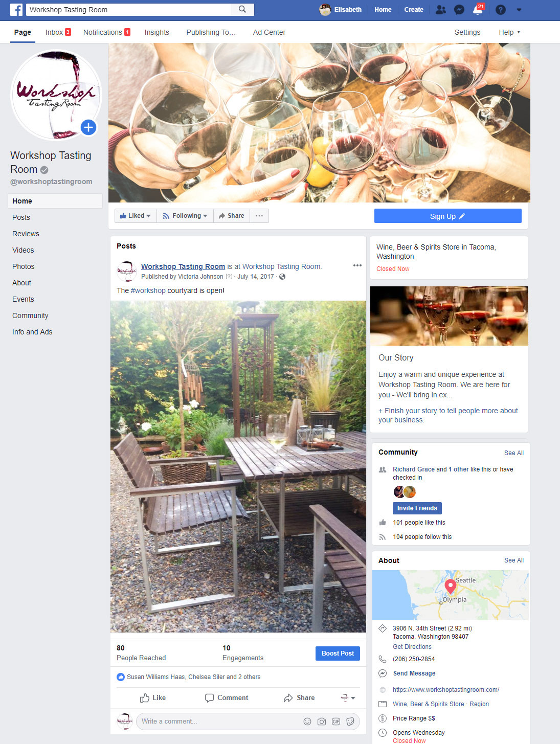Open the quick help question mark icon
This screenshot has height=744, width=560.
click(x=501, y=10)
